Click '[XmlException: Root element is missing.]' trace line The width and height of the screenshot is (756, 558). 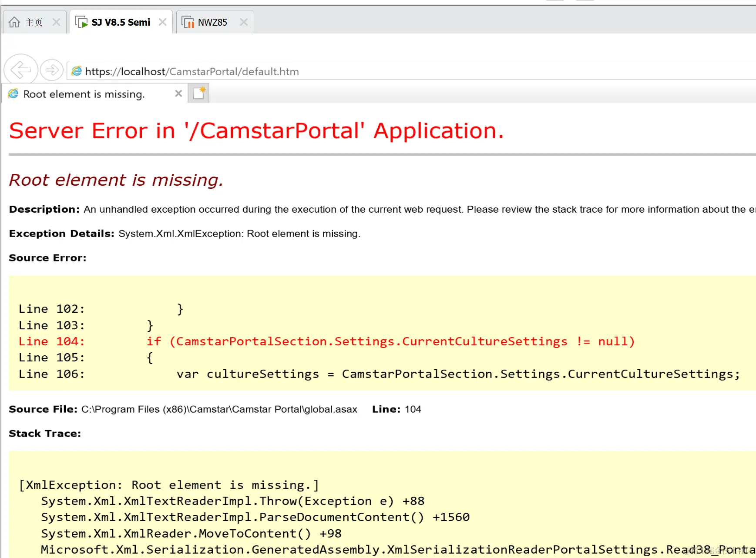pos(169,485)
